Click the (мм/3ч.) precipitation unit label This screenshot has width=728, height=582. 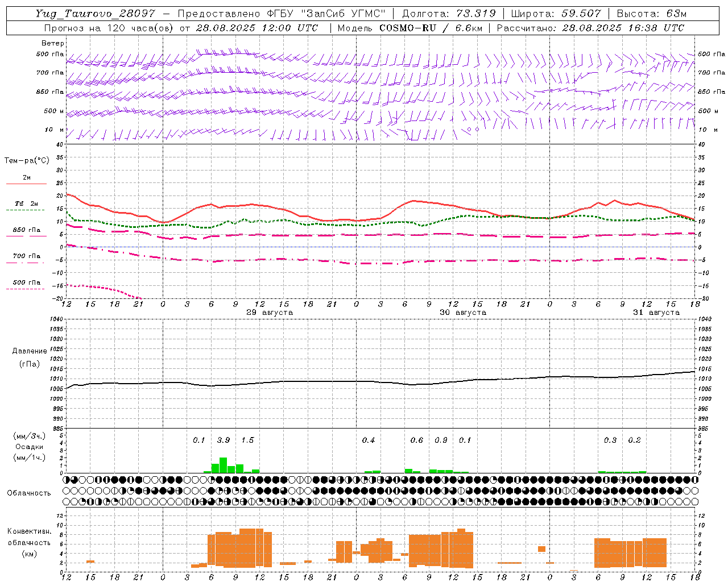(x=30, y=436)
